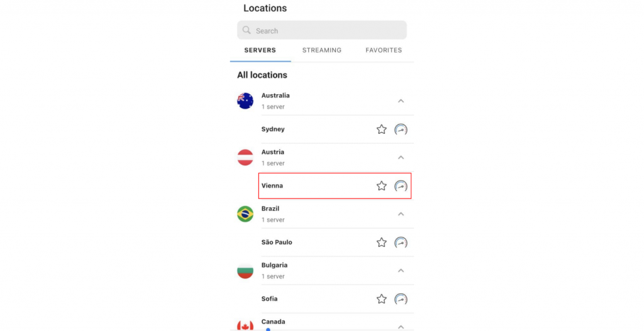Open speed test for São Paulo server
The width and height of the screenshot is (644, 331).
[x=401, y=242]
